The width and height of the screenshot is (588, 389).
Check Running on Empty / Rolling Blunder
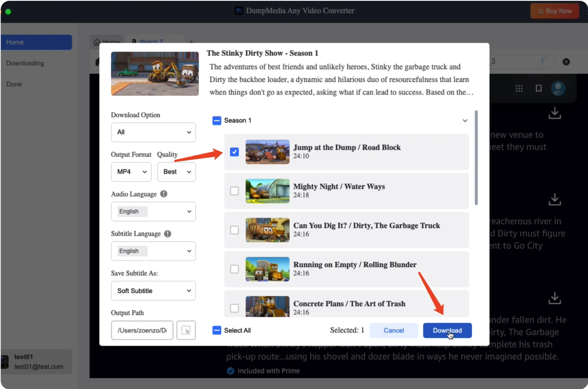(x=234, y=269)
